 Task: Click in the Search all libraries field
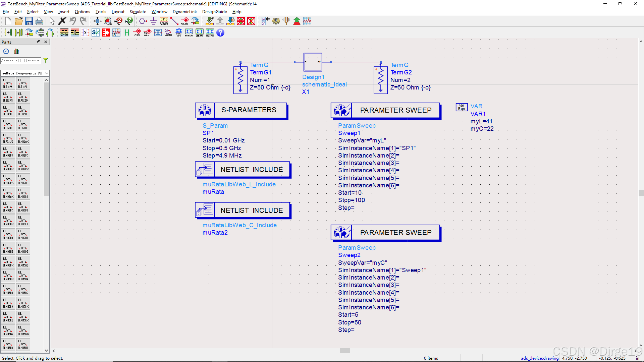click(21, 61)
